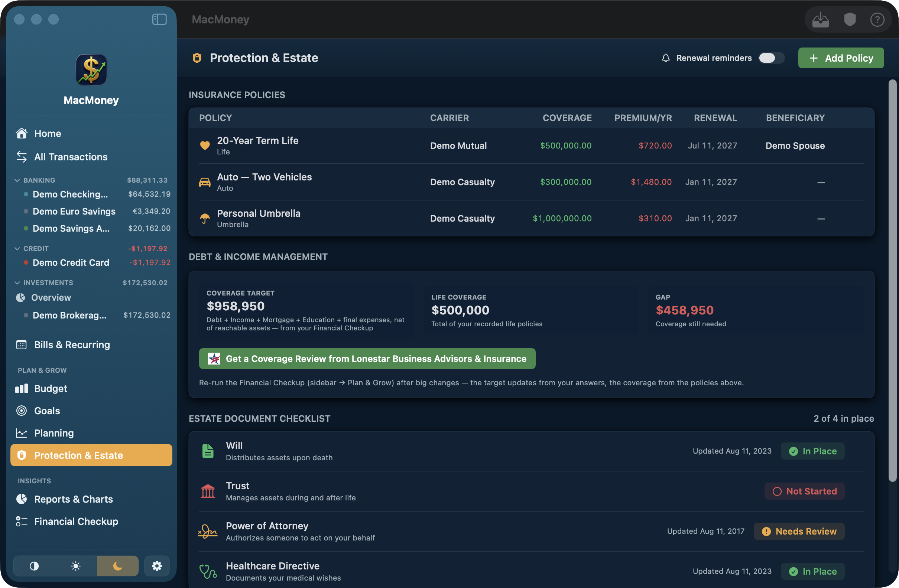Open Home in sidebar
This screenshot has height=588, width=899.
91,133
